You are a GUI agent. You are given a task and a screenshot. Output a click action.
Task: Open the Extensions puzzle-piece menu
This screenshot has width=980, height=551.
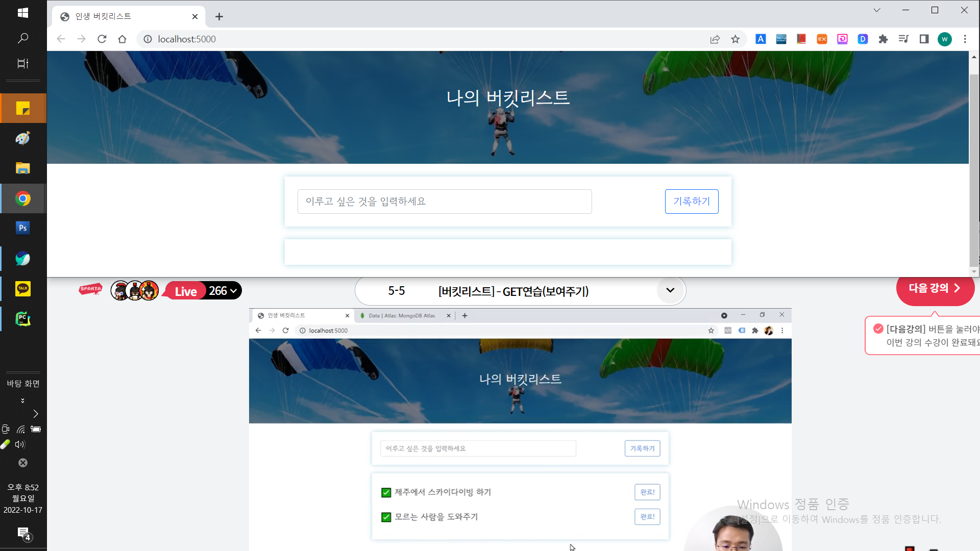point(884,39)
